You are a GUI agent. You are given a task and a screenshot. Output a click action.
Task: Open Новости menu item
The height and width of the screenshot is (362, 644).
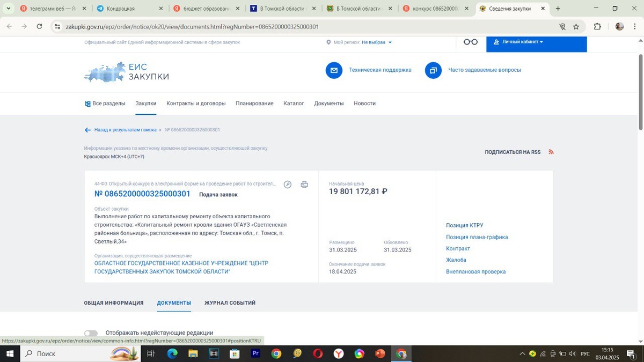[364, 104]
